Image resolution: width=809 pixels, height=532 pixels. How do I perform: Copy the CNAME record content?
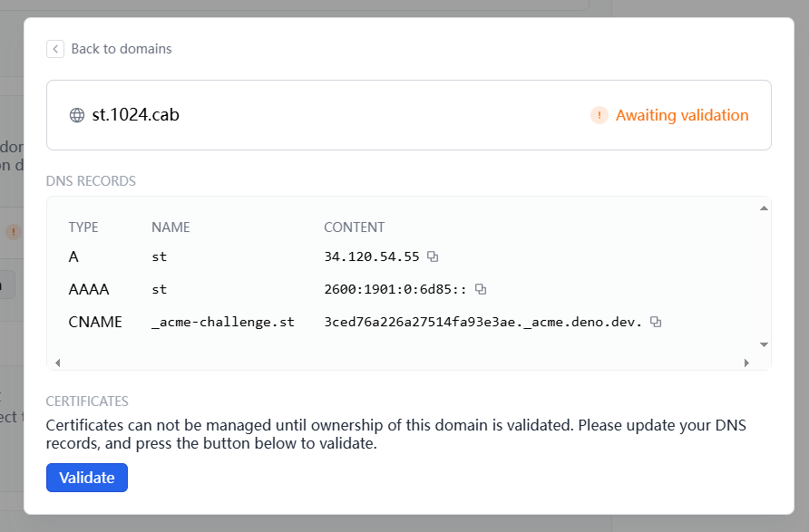click(x=656, y=322)
